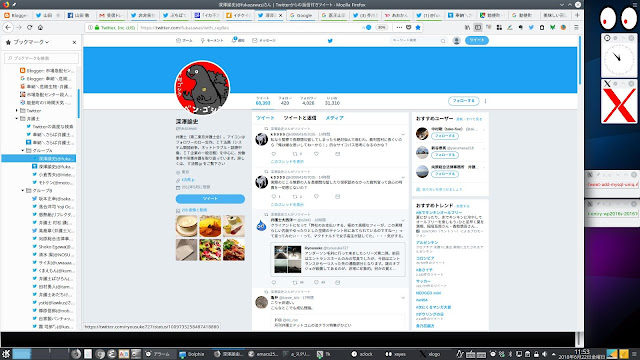The width and height of the screenshot is (640, 360).
Task: Select the ツイートと返信 timeline tab
Action: click(300, 118)
